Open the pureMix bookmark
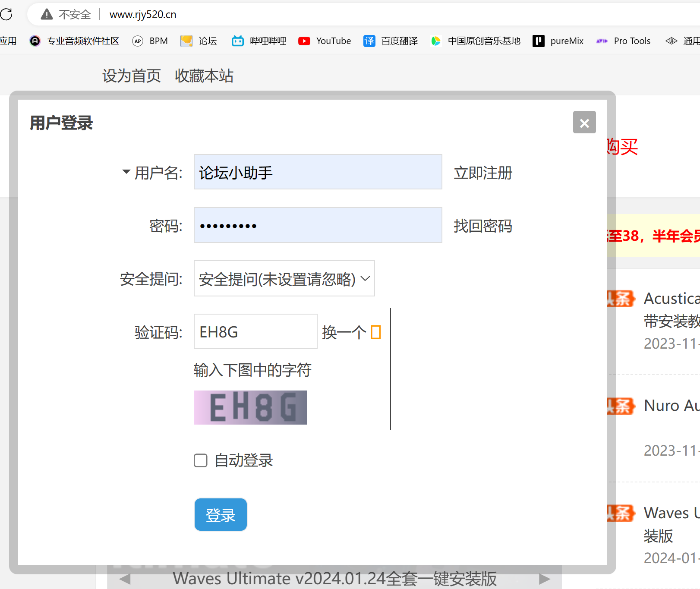This screenshot has width=700, height=589. (558, 41)
